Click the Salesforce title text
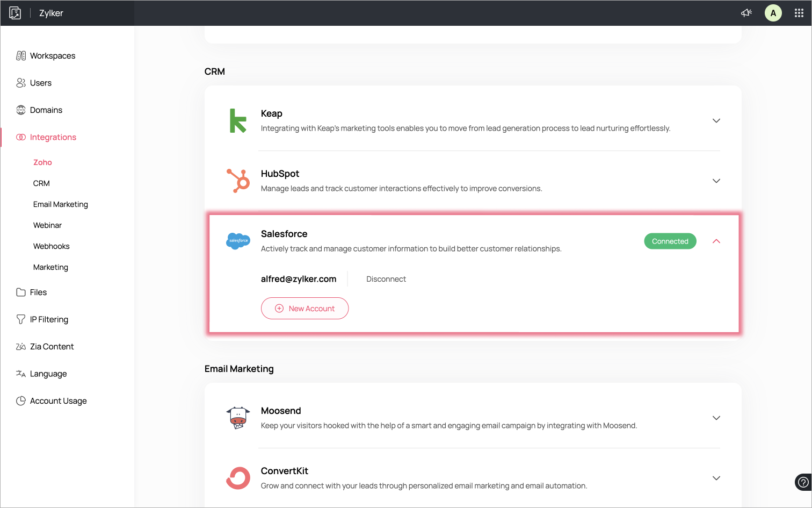812x508 pixels. [284, 234]
